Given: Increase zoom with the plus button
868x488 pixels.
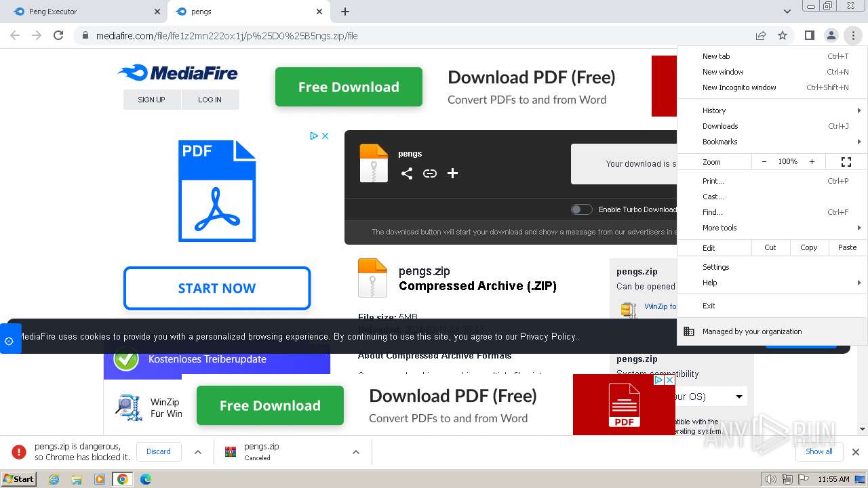Looking at the screenshot, I should point(812,162).
